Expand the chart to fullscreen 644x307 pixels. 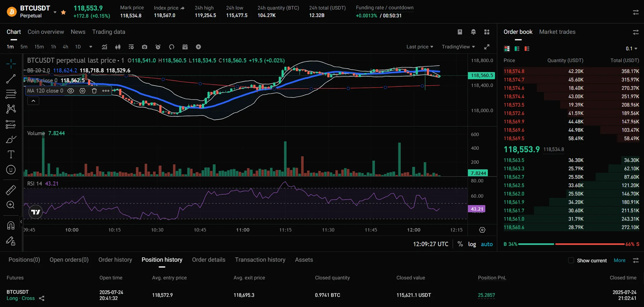coord(487,47)
